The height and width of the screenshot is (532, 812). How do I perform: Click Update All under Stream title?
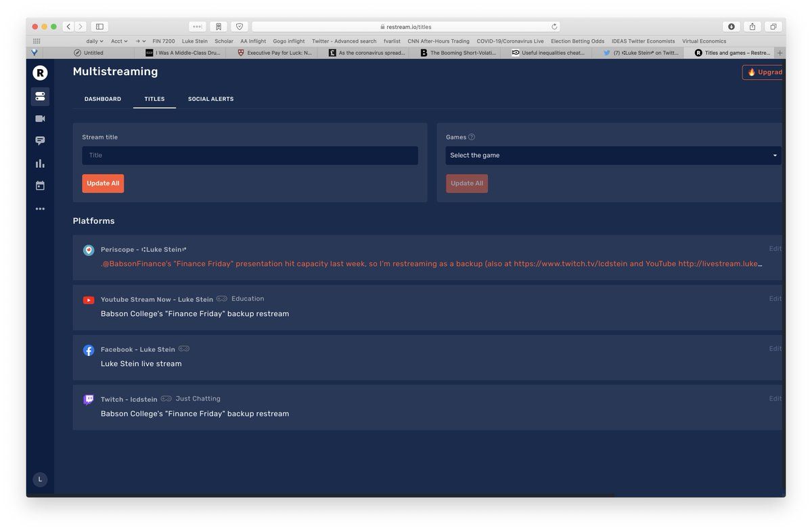(x=103, y=183)
